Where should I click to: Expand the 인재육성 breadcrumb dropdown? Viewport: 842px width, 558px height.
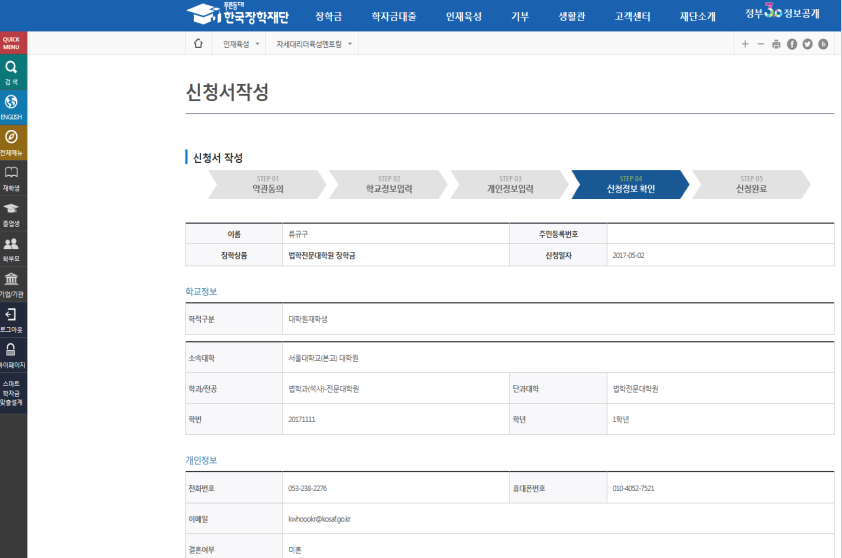click(241, 44)
